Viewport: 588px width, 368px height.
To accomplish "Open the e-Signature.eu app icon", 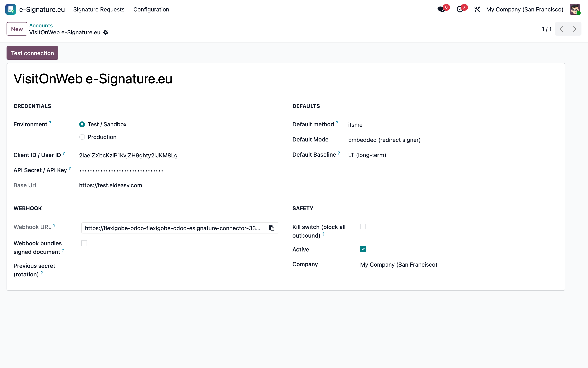I will (11, 9).
